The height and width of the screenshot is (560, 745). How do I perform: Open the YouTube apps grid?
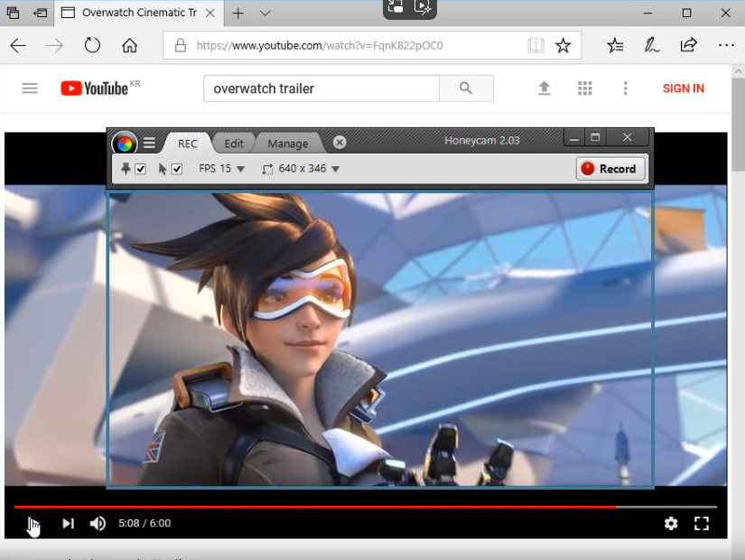click(x=585, y=88)
